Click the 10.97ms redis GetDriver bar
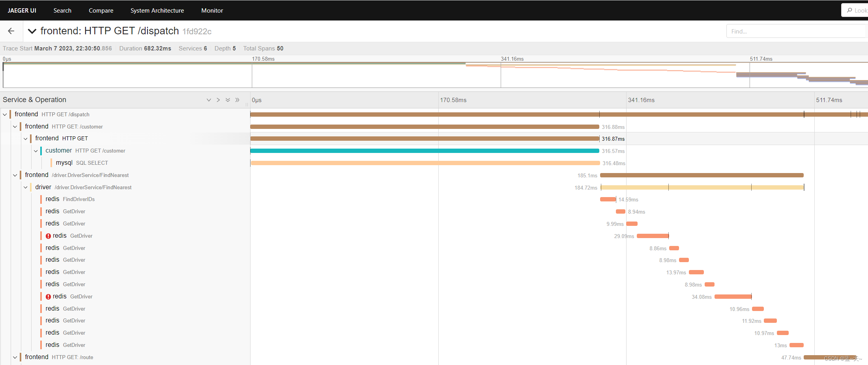This screenshot has height=365, width=868. 783,333
